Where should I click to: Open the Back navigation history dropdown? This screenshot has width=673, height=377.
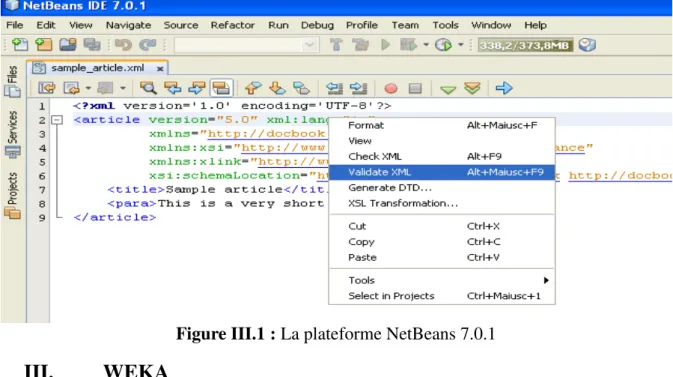[88, 88]
